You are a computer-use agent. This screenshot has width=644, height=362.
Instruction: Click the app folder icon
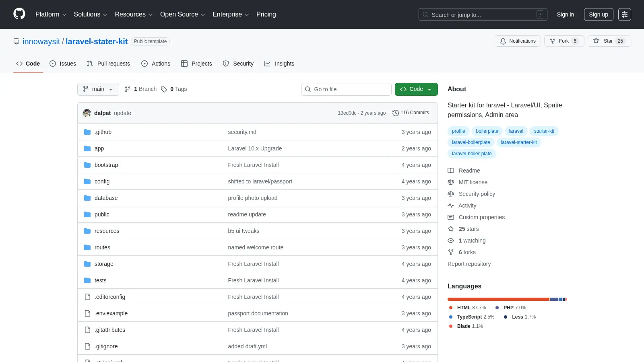click(87, 148)
